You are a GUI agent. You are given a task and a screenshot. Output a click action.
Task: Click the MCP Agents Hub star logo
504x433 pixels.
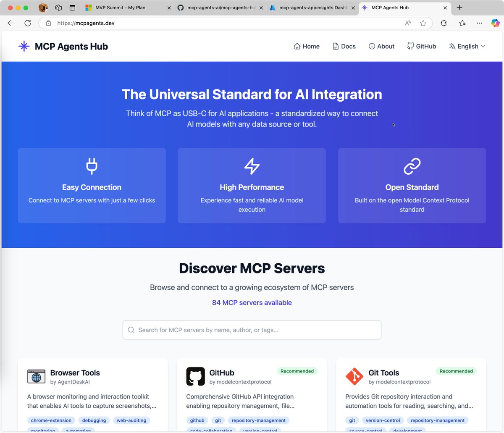(24, 46)
